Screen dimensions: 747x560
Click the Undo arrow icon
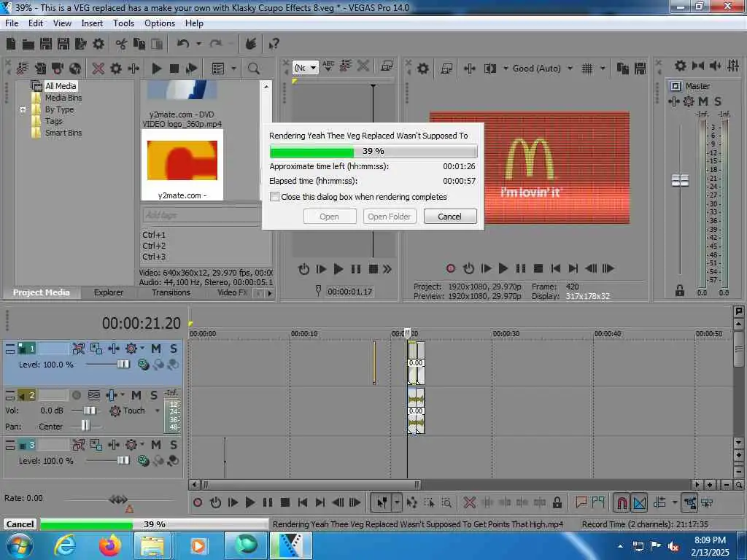pyautogui.click(x=183, y=44)
